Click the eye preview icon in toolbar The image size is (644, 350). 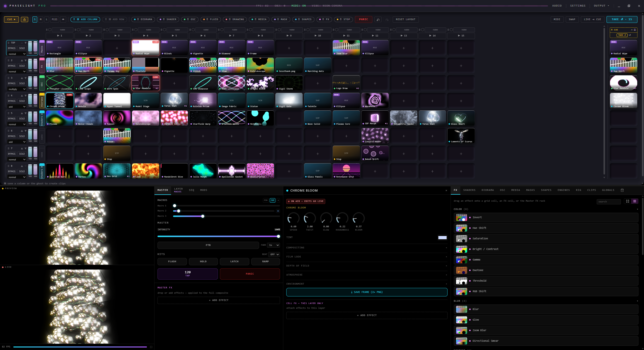[63, 19]
